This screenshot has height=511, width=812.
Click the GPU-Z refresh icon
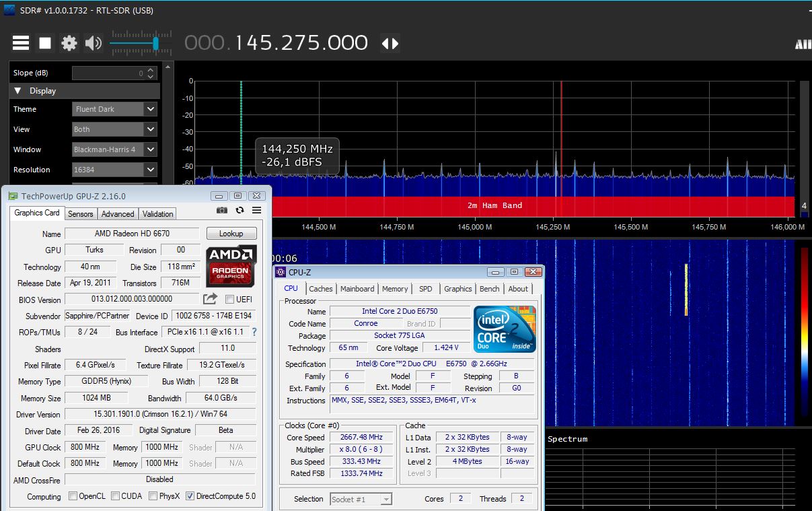[x=239, y=211]
